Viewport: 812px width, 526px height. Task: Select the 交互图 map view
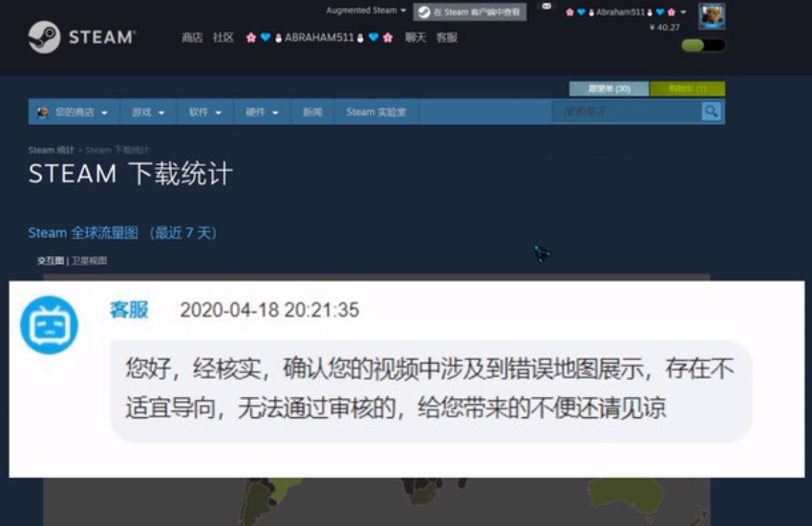pyautogui.click(x=51, y=261)
